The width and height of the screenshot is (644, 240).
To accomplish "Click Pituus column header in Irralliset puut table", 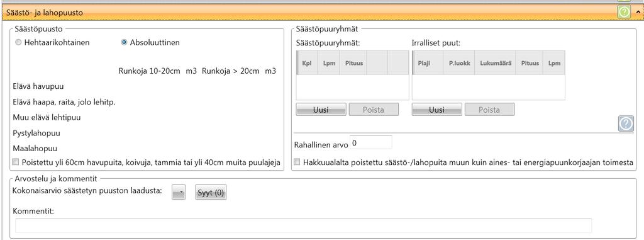I will (x=530, y=63).
